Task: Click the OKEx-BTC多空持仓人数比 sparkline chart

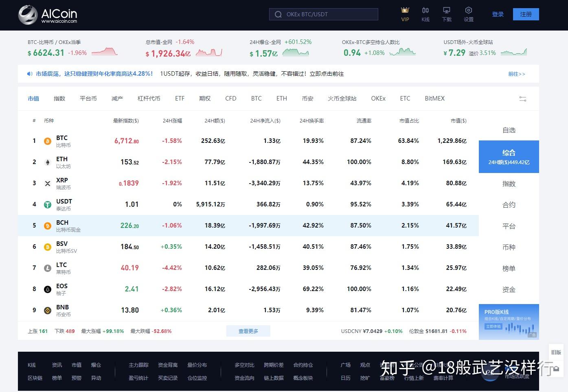Action: pyautogui.click(x=403, y=52)
